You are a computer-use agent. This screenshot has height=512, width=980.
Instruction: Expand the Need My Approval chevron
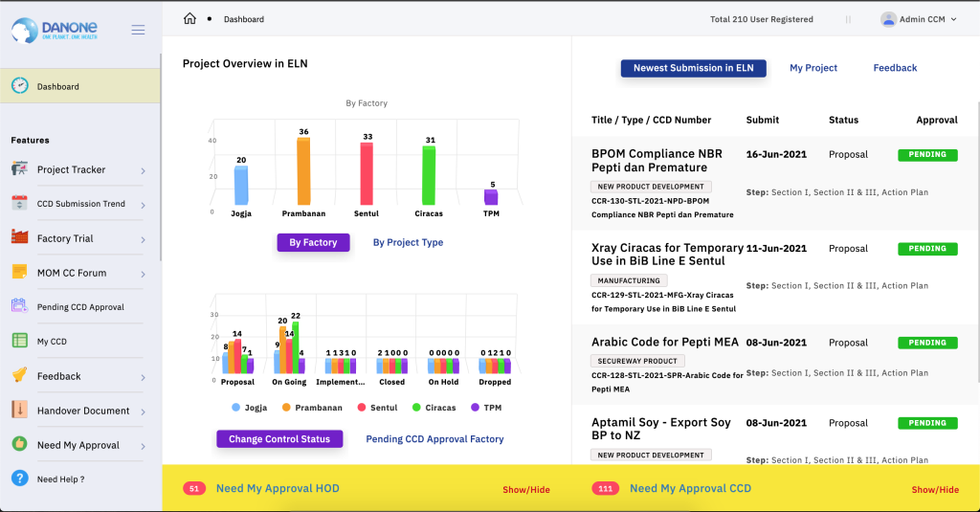pyautogui.click(x=144, y=446)
